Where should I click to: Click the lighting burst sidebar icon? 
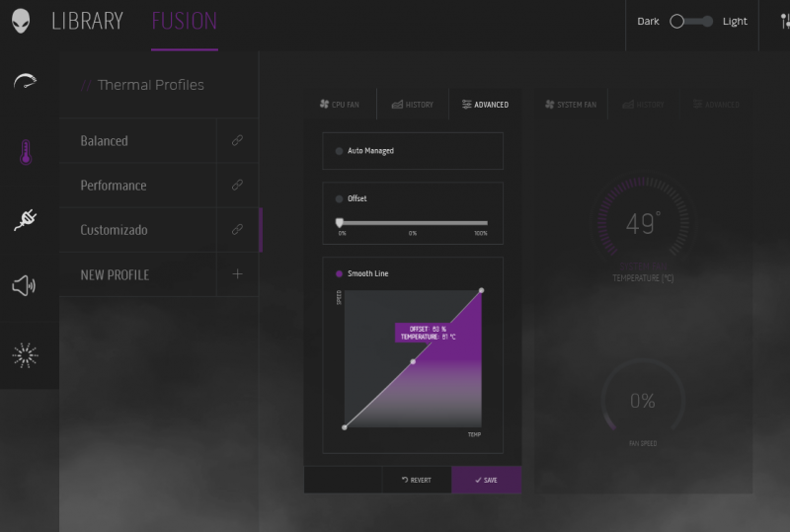pos(26,355)
